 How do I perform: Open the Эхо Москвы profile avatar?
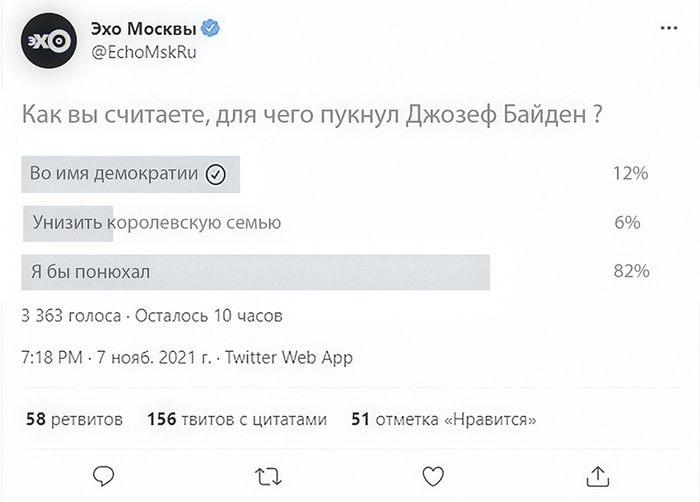coord(48,41)
